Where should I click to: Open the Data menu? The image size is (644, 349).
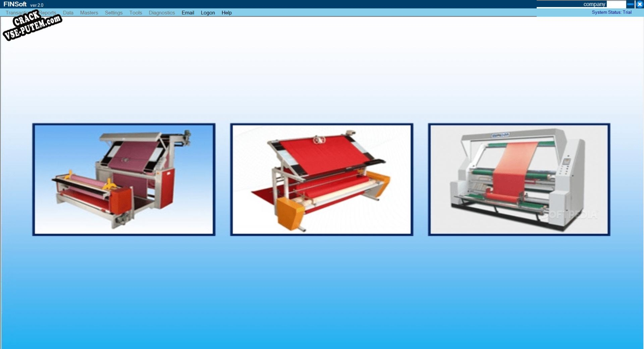68,13
